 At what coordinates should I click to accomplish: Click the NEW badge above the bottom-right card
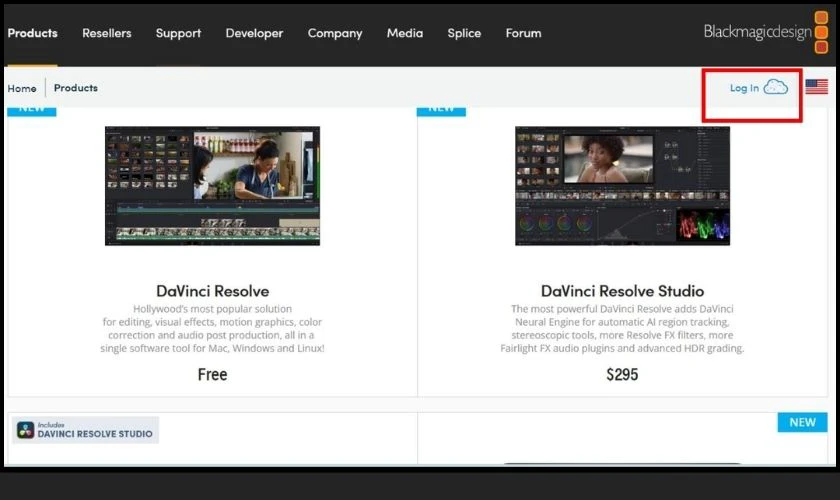[x=802, y=422]
